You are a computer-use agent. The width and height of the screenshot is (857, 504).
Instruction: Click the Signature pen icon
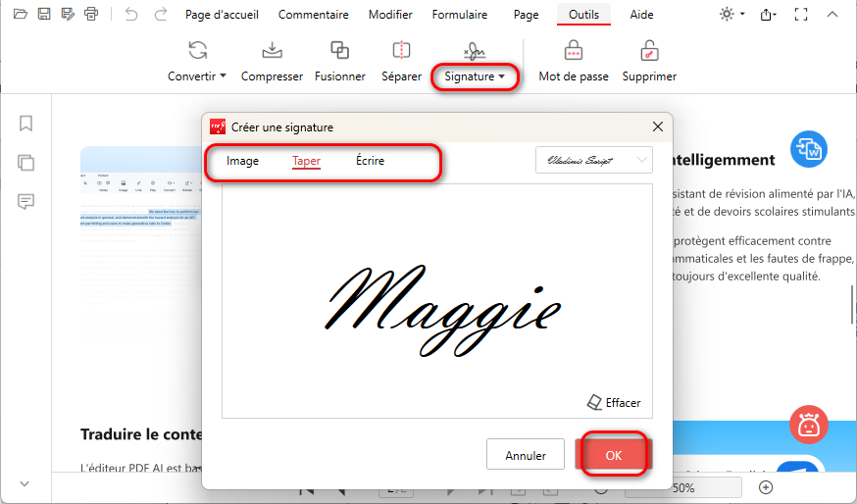coord(475,51)
